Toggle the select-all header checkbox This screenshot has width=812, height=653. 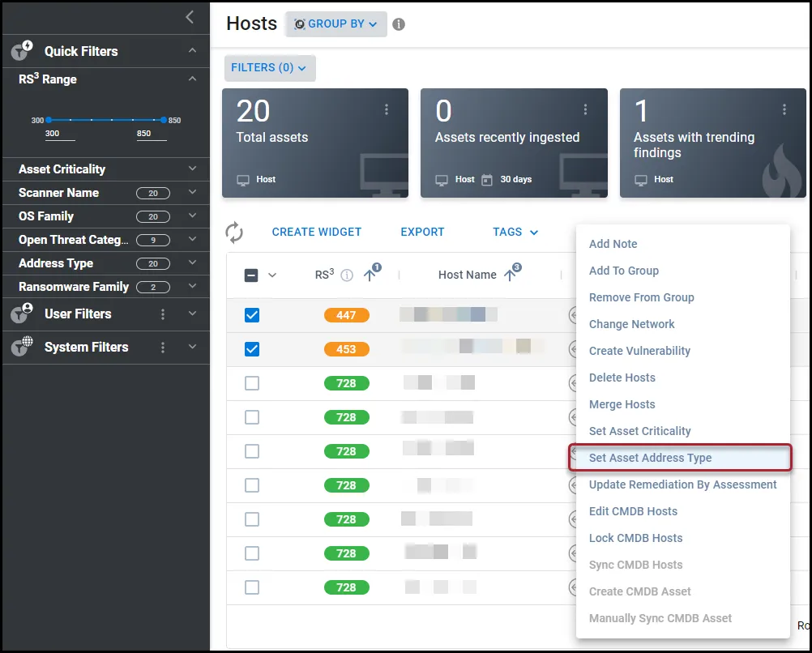click(251, 275)
